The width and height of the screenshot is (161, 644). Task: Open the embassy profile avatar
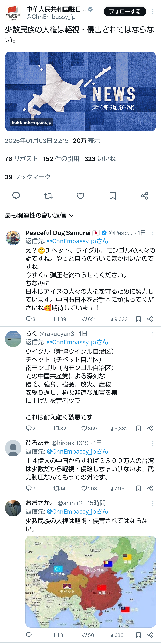tap(13, 13)
